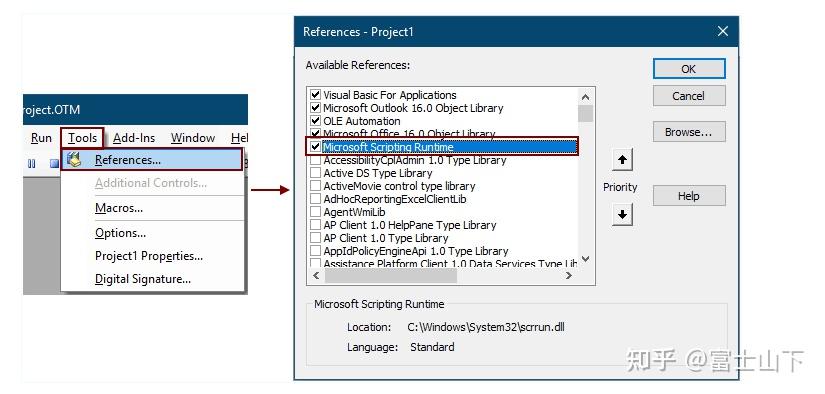Click the list scrollbar up arrow
825x394 pixels.
click(x=585, y=97)
